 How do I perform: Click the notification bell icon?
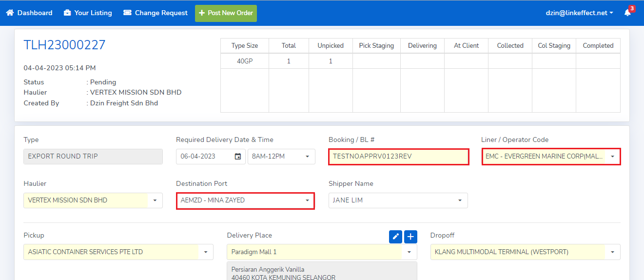click(627, 13)
